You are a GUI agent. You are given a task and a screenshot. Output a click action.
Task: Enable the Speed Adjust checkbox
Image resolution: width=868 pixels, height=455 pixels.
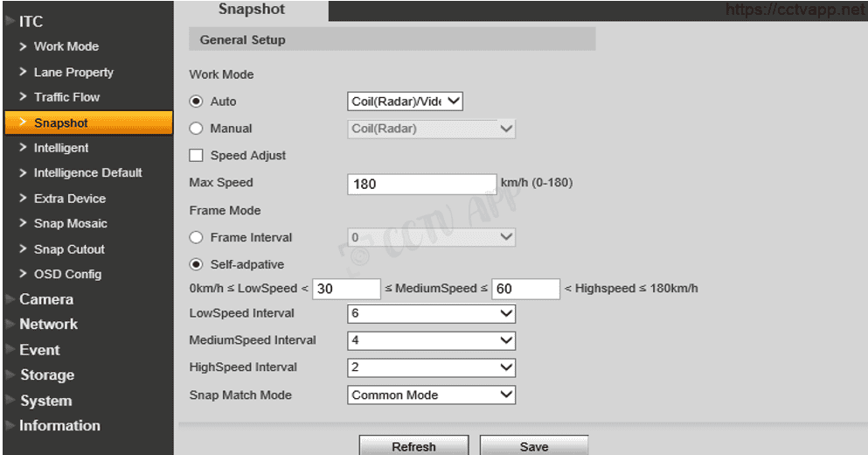click(197, 156)
